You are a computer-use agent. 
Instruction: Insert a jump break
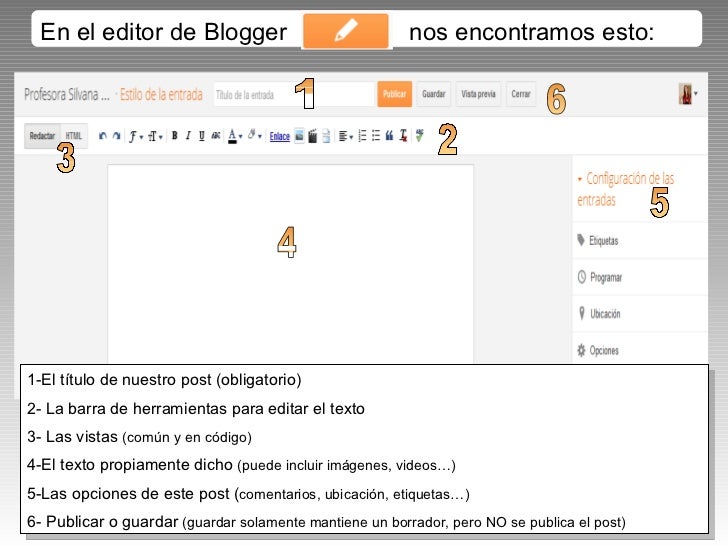[x=326, y=136]
